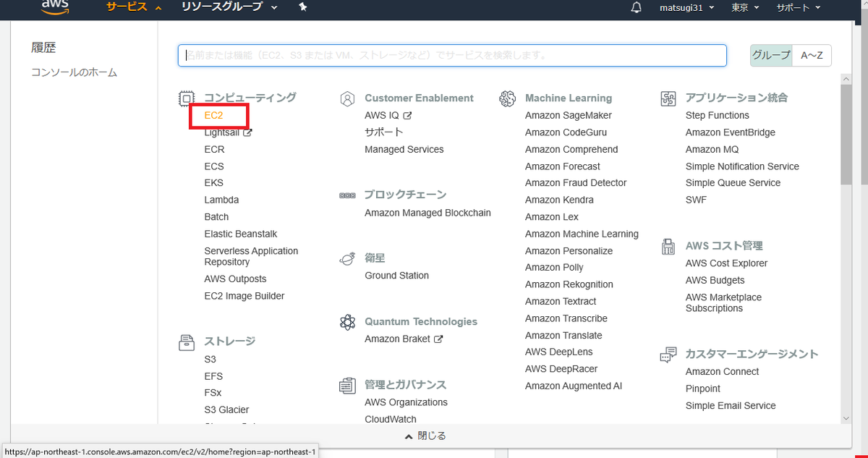
Task: Open Simple Queue Service
Action: [x=733, y=182]
